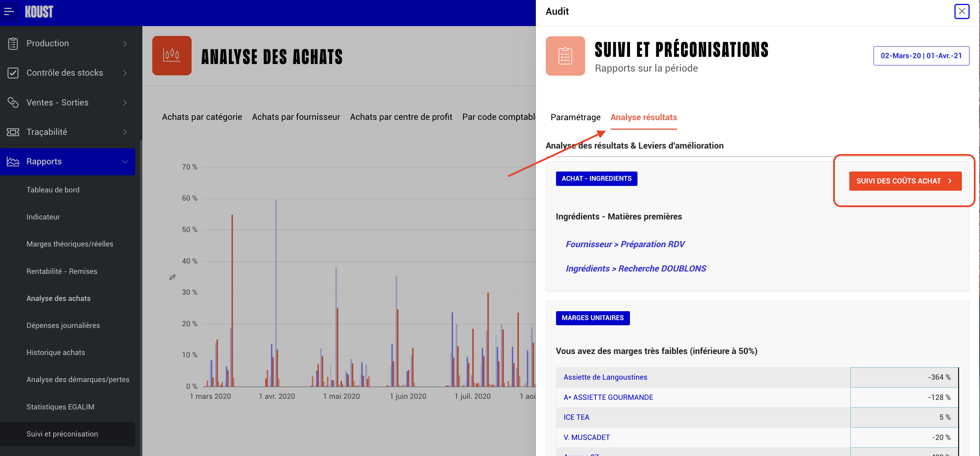Expand the Contrôle des stocks chevron
This screenshot has height=456, width=980.
(x=125, y=73)
